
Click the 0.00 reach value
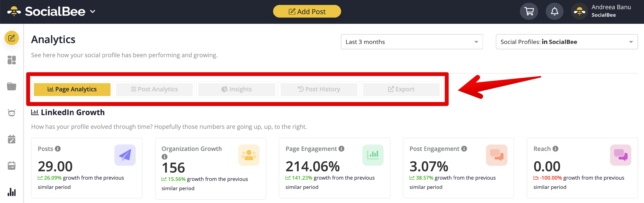tap(547, 166)
